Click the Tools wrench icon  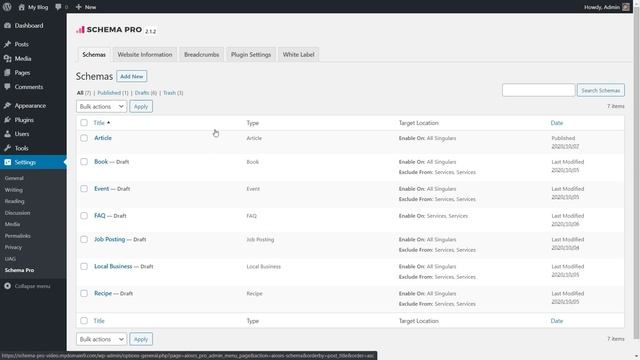pyautogui.click(x=7, y=148)
